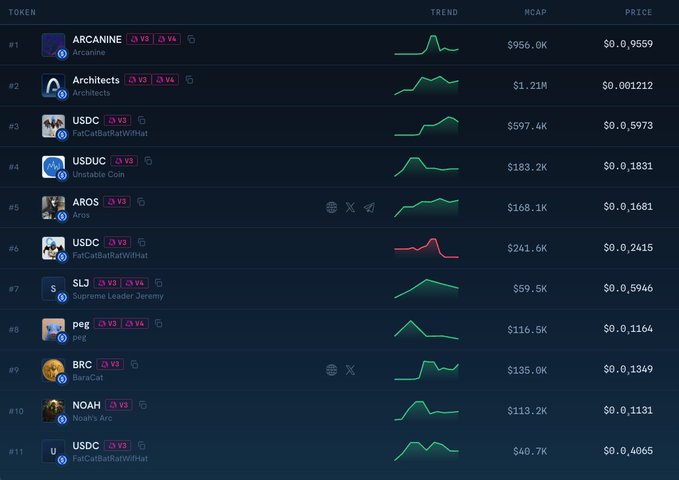Open the ARCANINE token name
Viewport: 679px width, 480px height.
tap(97, 39)
